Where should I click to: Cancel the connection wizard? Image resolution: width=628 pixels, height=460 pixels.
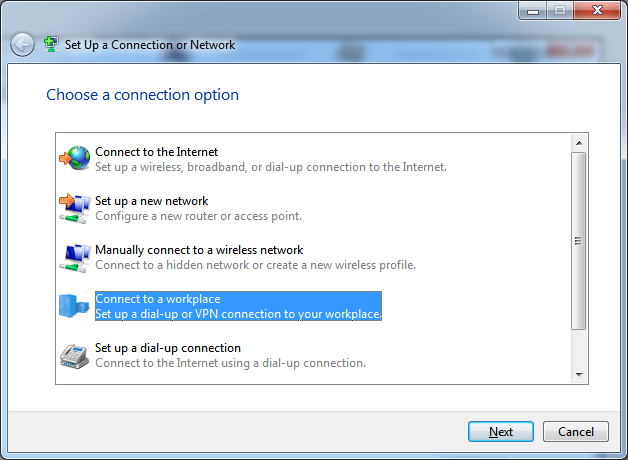pos(576,432)
